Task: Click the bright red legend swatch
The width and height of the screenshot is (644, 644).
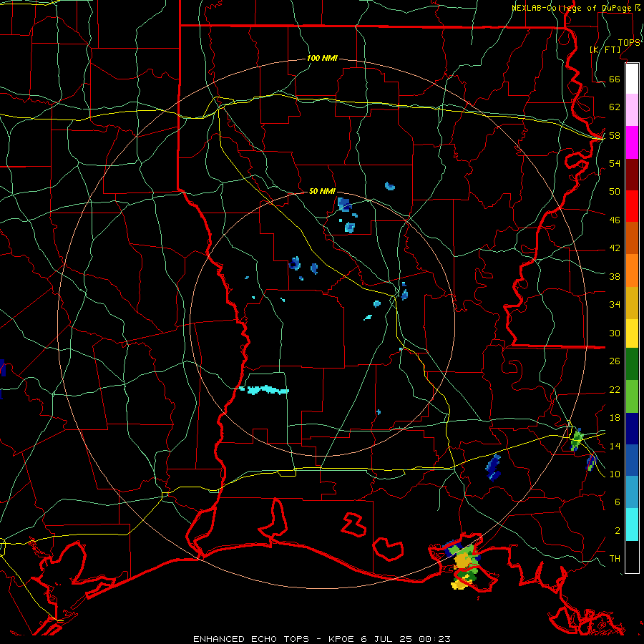Action: 632,206
